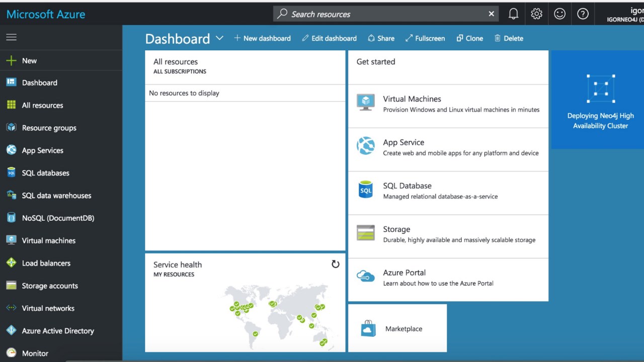Open the notifications bell icon
This screenshot has width=644, height=362.
tap(513, 14)
